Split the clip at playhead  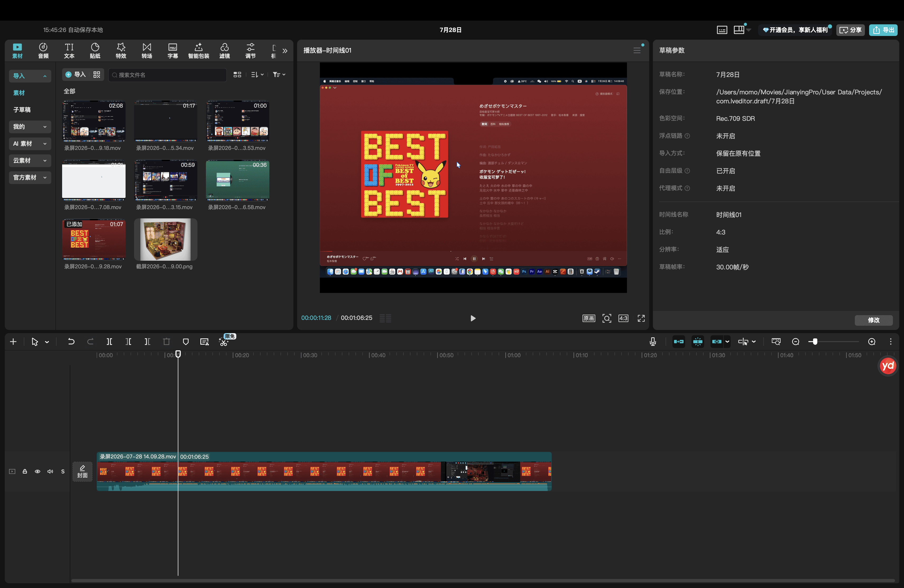(x=109, y=342)
